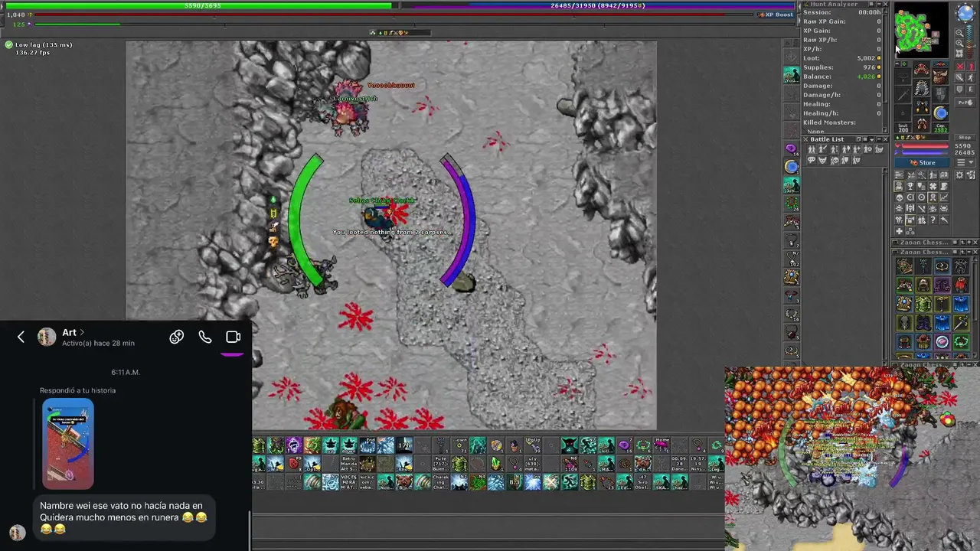The height and width of the screenshot is (551, 980).
Task: Click the green plus button above equipment slots
Action: click(x=904, y=64)
